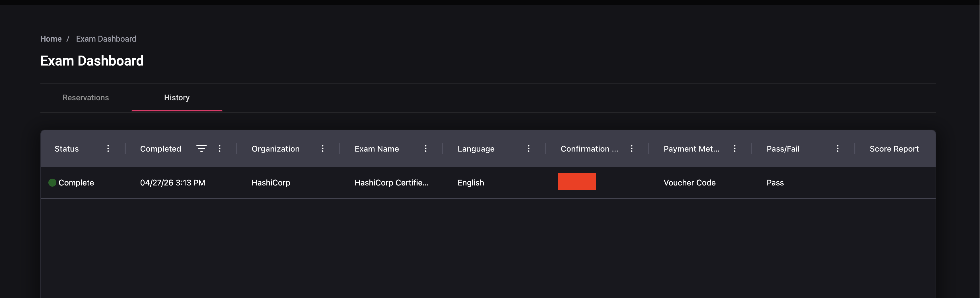Open the Completed column three-dot menu
Screen dimensions: 980x298
[x=219, y=149]
